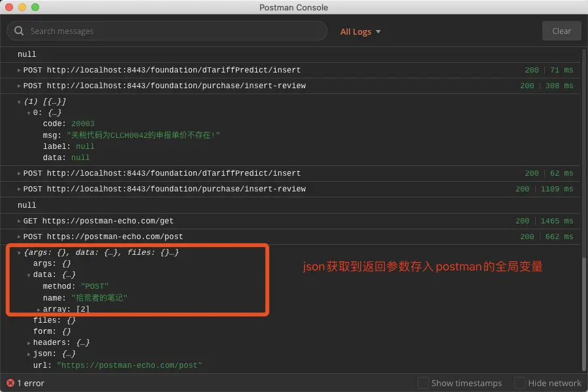Click the vertical scrollbar thumb
The width and height of the screenshot is (588, 392).
[x=584, y=314]
